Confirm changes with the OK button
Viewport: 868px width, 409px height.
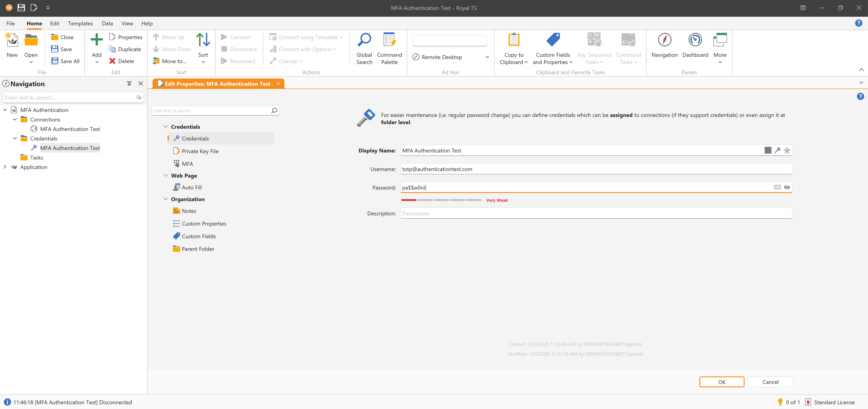click(722, 382)
